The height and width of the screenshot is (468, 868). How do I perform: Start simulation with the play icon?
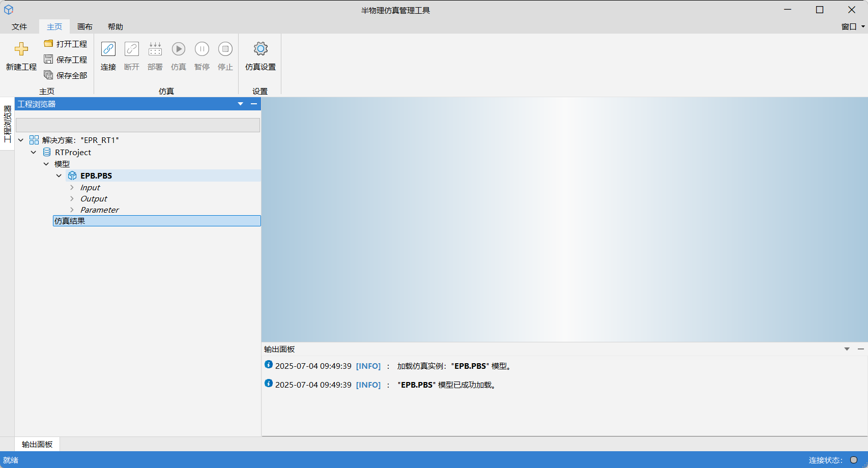click(x=179, y=49)
